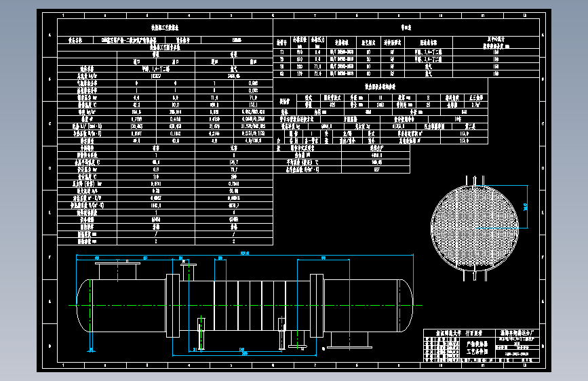This screenshot has width=588, height=381.
Task: Select the right elliptical head of the exchanger
Action: coord(406,305)
